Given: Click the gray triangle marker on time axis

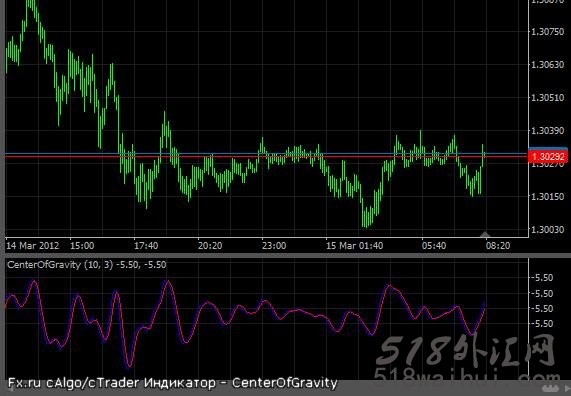Looking at the screenshot, I should pyautogui.click(x=485, y=234).
